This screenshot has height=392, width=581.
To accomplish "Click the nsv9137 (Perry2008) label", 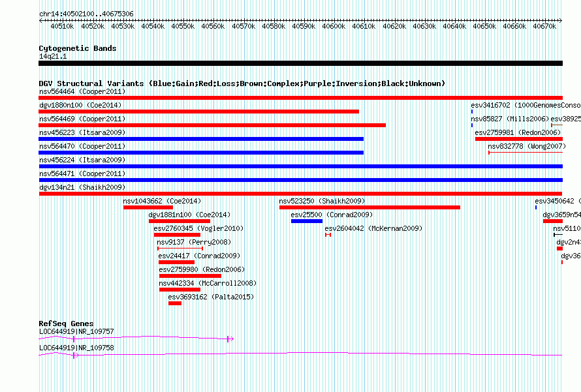I will tap(194, 242).
